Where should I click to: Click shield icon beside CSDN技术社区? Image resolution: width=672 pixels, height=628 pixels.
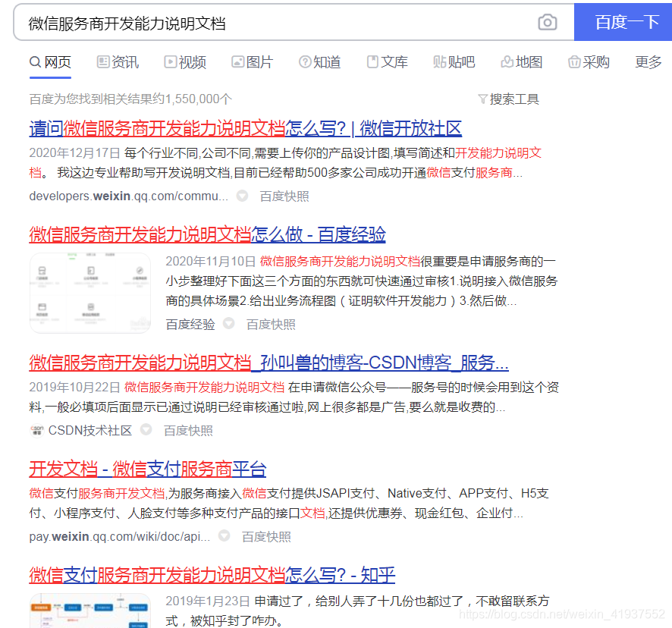point(146,429)
